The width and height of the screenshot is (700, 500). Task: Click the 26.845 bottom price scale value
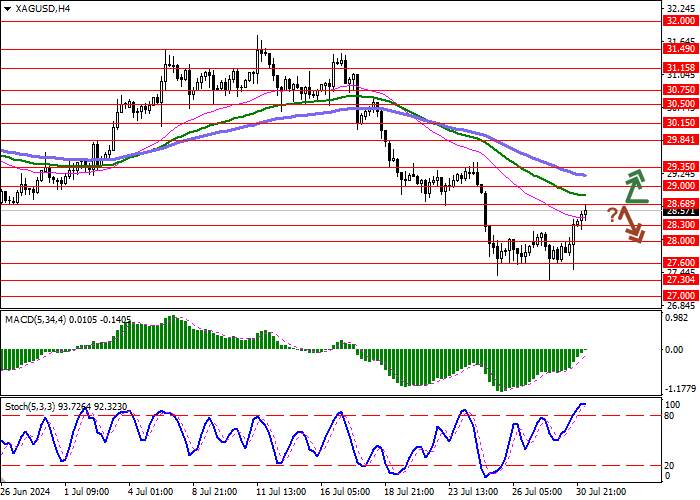(x=680, y=306)
